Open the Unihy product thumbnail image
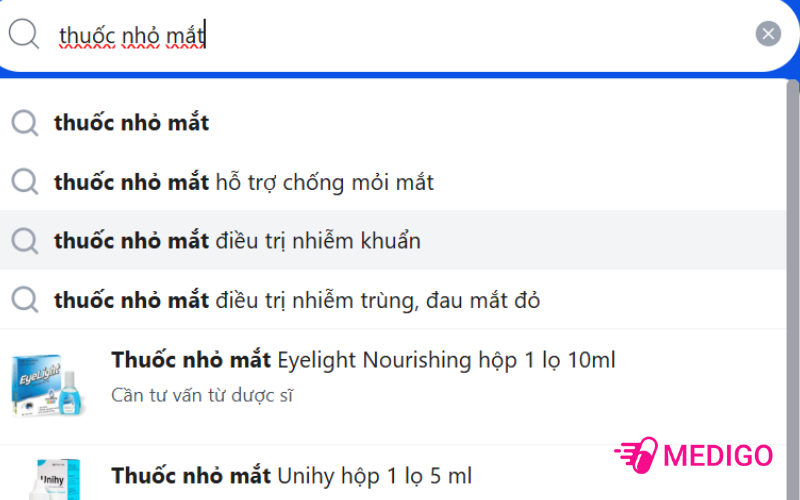 coord(43,480)
